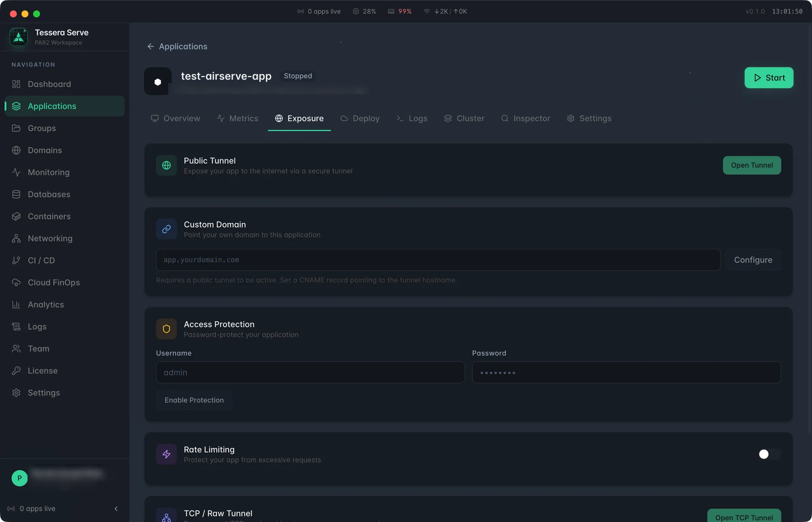Click 0 apps live in sidebar footer
Screen dimensions: 812x522
(32, 509)
